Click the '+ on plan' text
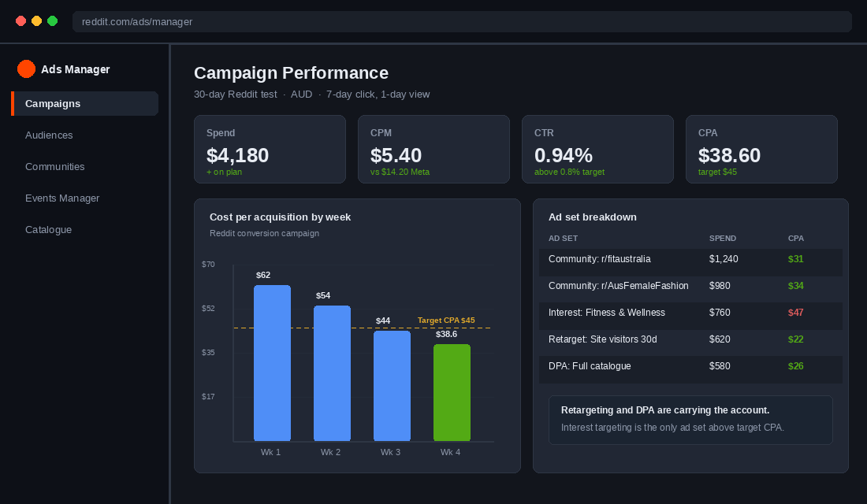 [x=224, y=172]
